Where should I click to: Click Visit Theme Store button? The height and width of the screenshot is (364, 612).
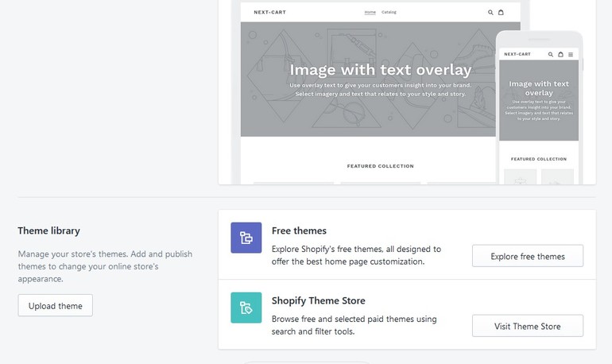(x=528, y=326)
